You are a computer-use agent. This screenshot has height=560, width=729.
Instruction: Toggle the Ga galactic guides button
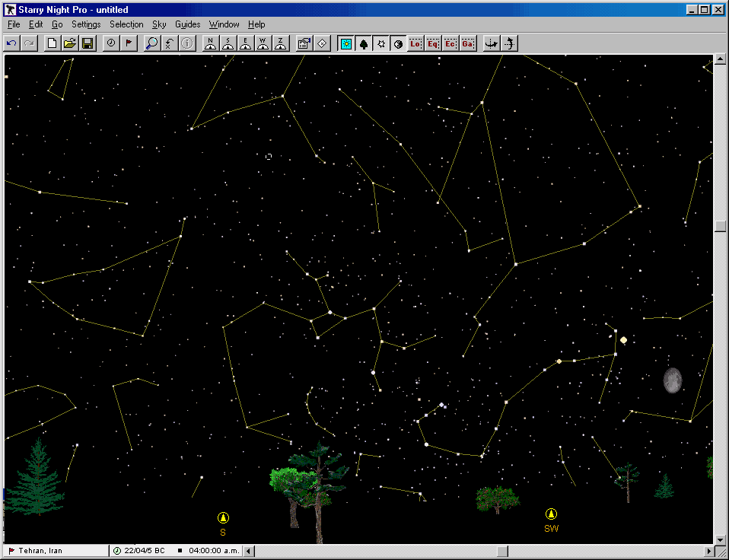click(x=468, y=43)
